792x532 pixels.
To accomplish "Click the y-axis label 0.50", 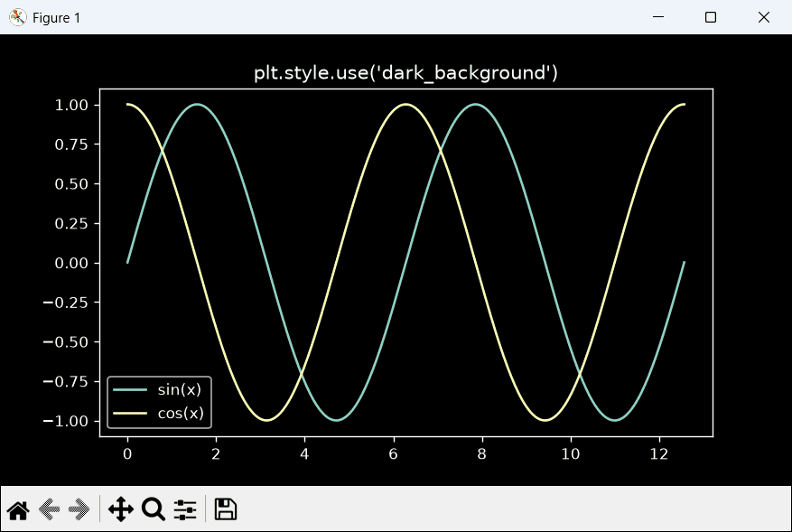I will [71, 184].
